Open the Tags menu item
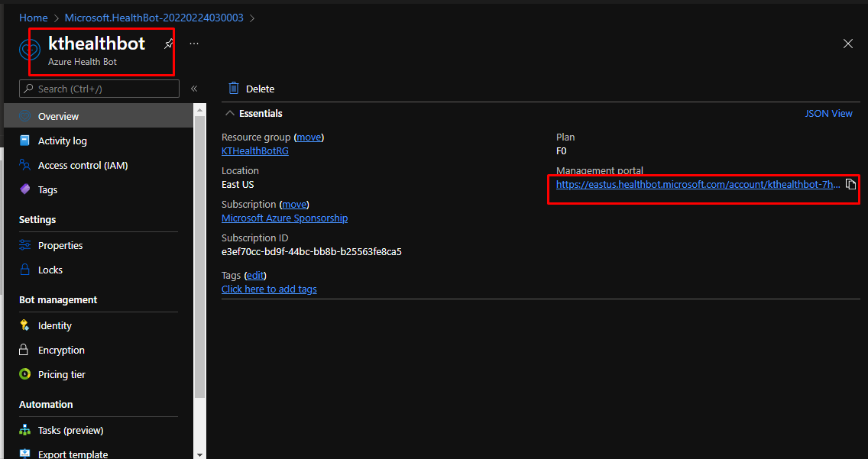Screen dimensions: 868x459 (47, 190)
